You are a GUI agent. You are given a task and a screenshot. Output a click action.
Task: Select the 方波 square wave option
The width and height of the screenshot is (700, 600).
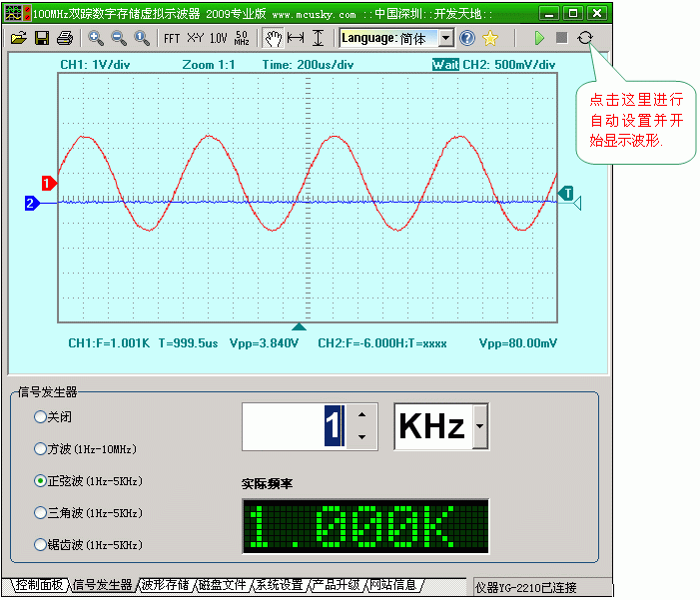(x=40, y=448)
